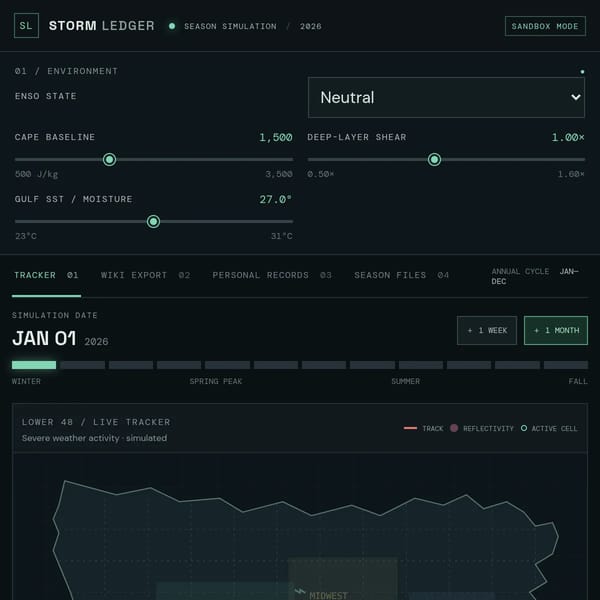The width and height of the screenshot is (600, 600).
Task: Click the red Track legend line marker
Action: 410,428
